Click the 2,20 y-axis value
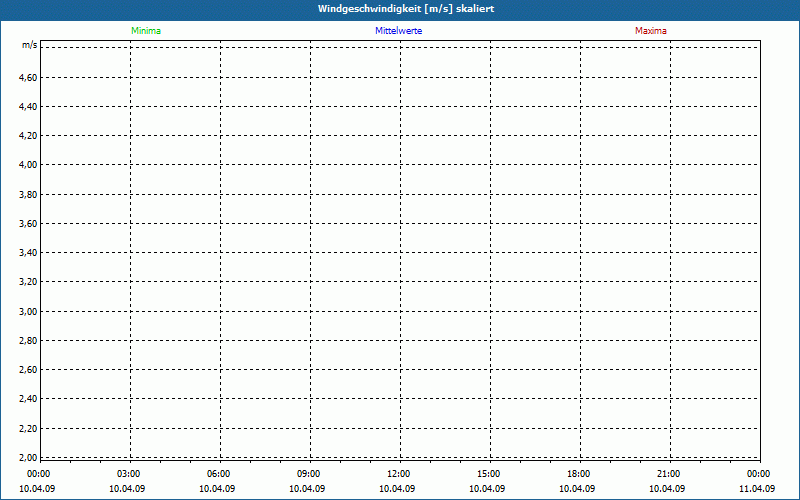This screenshot has width=800, height=500. click(28, 428)
